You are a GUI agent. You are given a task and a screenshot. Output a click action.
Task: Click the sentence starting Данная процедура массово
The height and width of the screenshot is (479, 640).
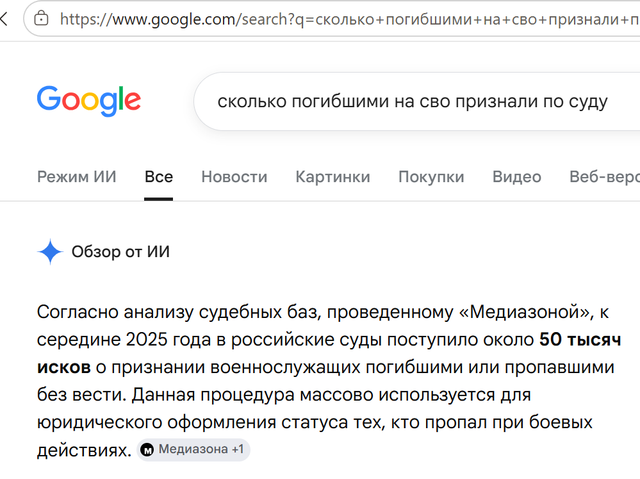click(x=314, y=422)
